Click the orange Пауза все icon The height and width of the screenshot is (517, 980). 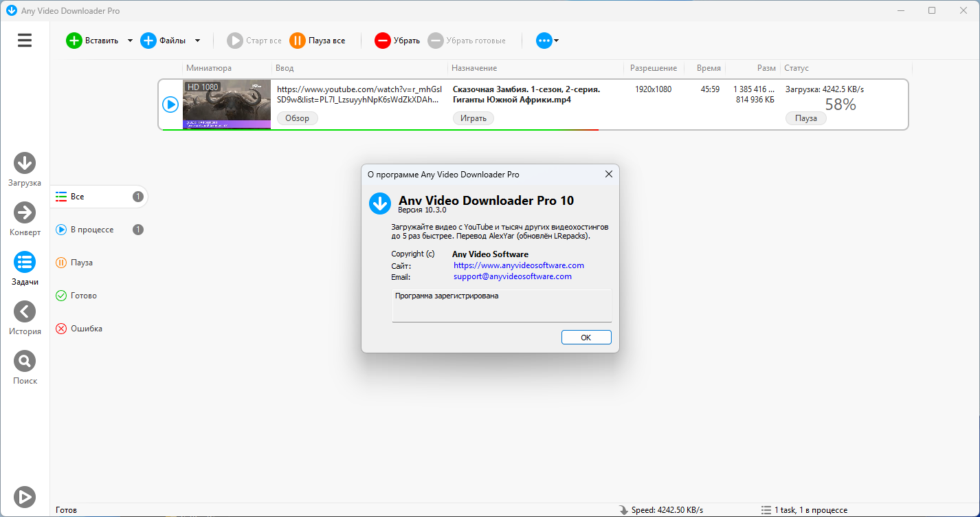[298, 41]
